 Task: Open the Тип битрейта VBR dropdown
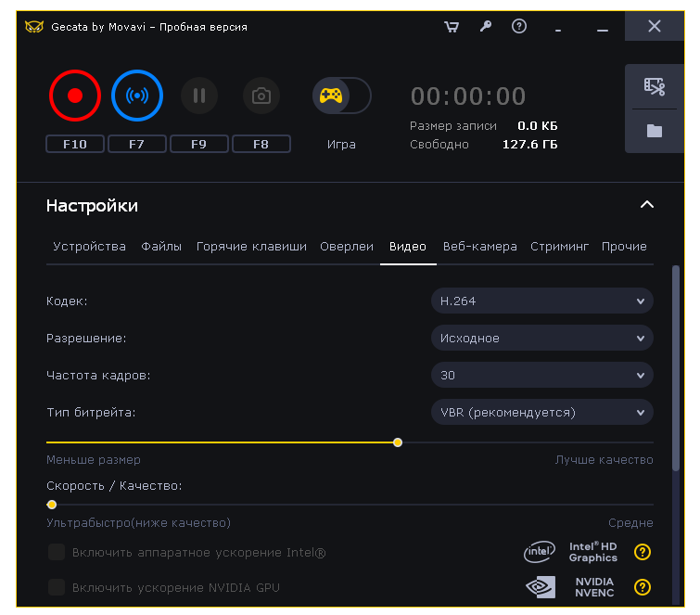pos(542,412)
